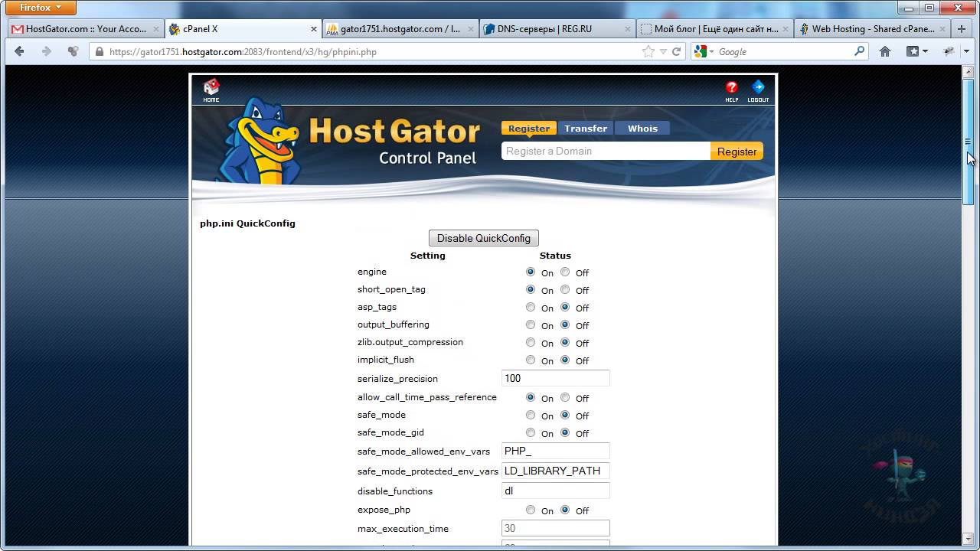
Task: Click the max_execution_time field
Action: [x=556, y=528]
